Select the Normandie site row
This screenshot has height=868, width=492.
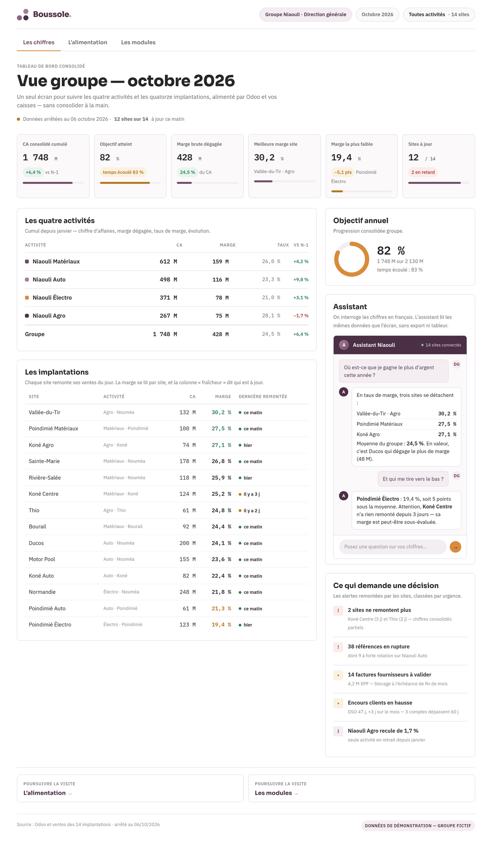click(x=167, y=592)
